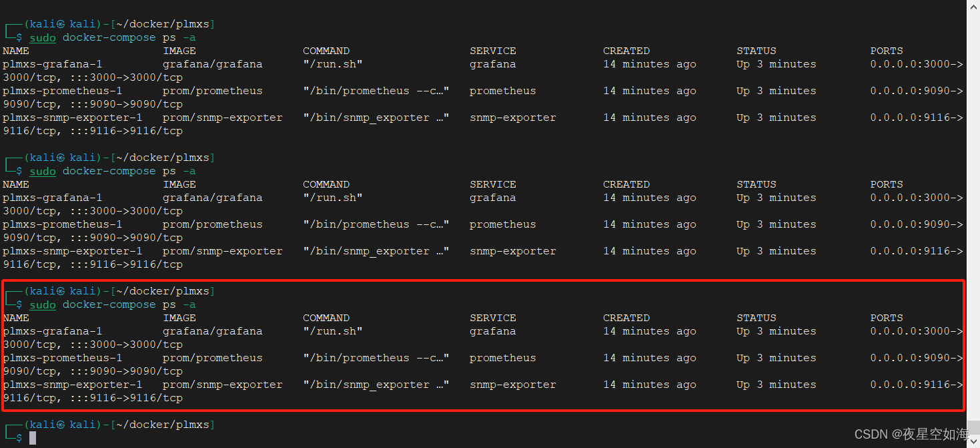Click the terminal cursor at the last prompt

(x=33, y=438)
